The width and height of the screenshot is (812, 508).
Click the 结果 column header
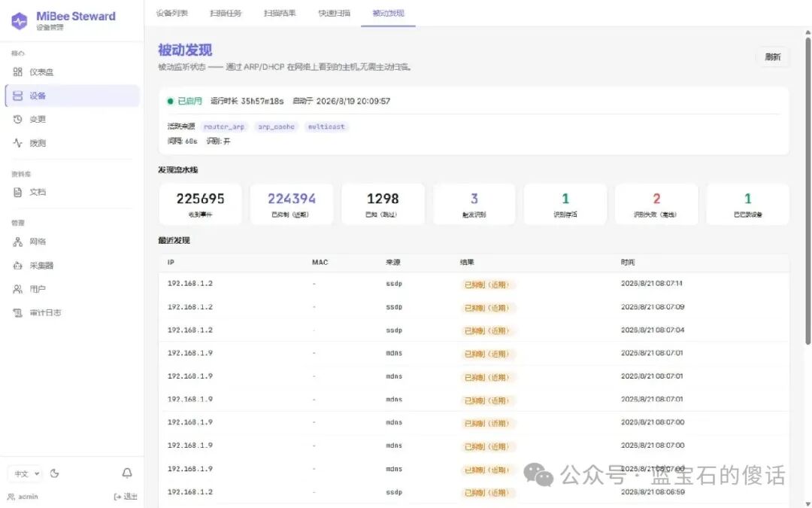click(467, 263)
